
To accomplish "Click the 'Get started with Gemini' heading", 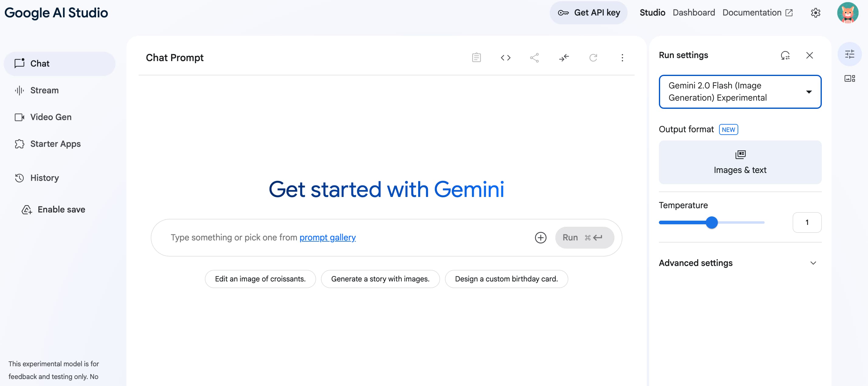I will pyautogui.click(x=386, y=189).
